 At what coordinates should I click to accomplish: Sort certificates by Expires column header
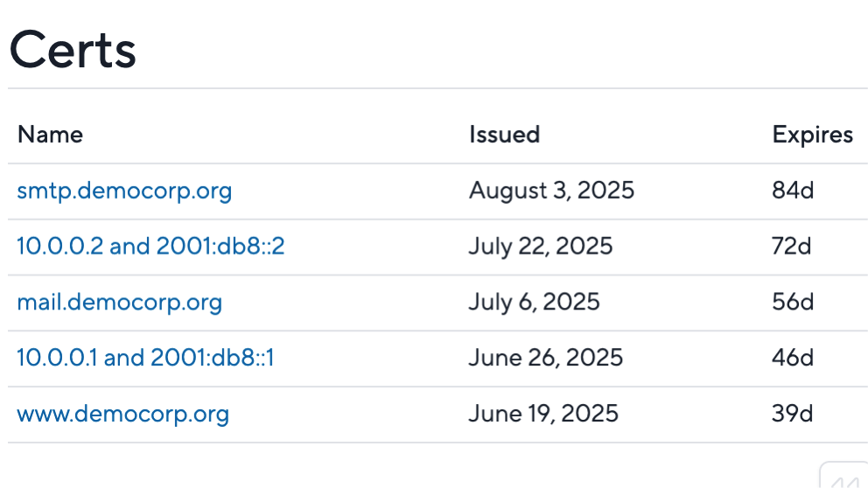pyautogui.click(x=813, y=136)
